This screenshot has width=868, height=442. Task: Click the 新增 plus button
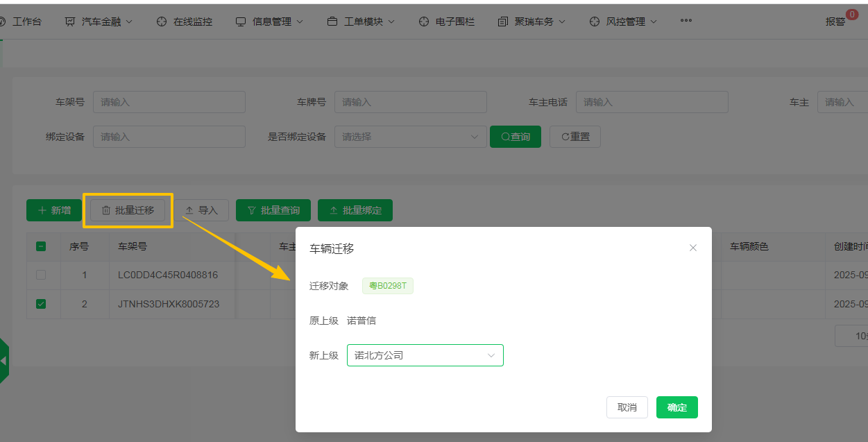[53, 210]
